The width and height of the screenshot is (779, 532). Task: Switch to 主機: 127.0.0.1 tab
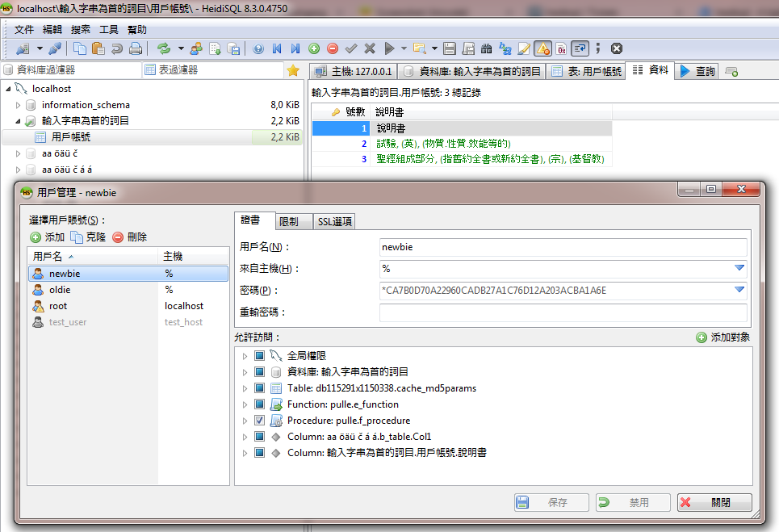tap(354, 71)
